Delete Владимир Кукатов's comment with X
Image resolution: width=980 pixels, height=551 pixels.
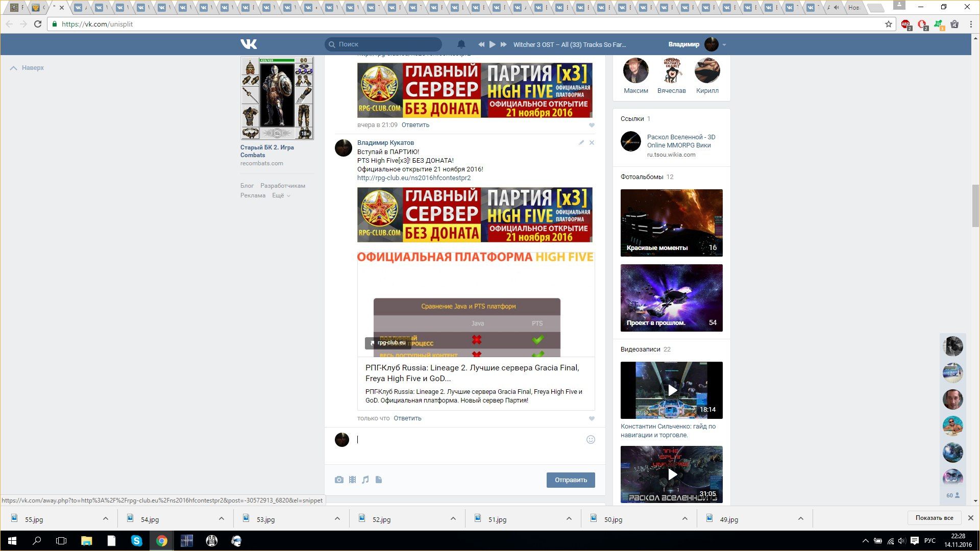click(x=592, y=143)
